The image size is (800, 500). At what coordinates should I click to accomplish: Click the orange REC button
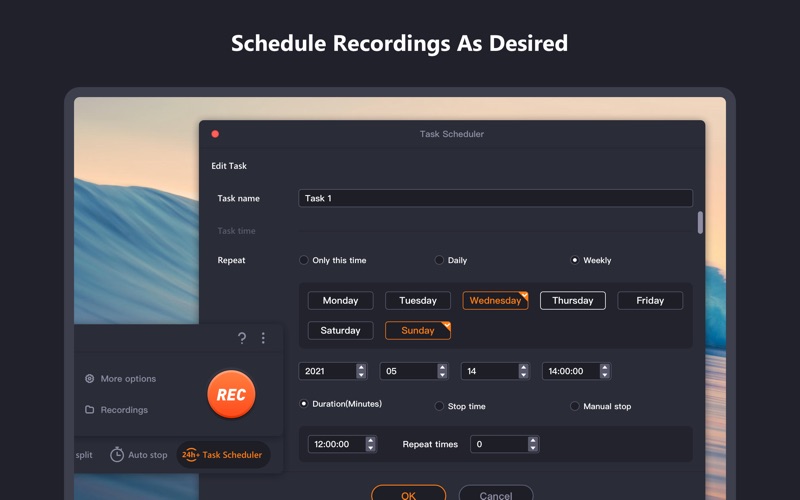pos(231,394)
